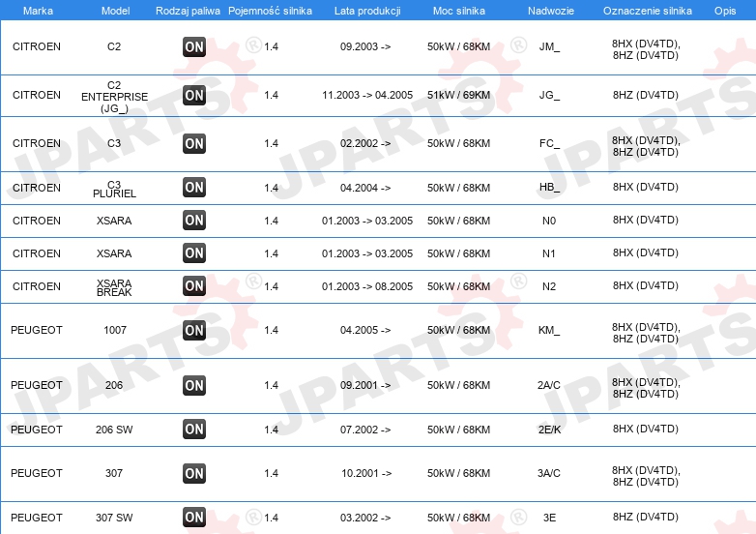The height and width of the screenshot is (534, 756).
Task: Click the Marka column header
Action: [x=38, y=11]
